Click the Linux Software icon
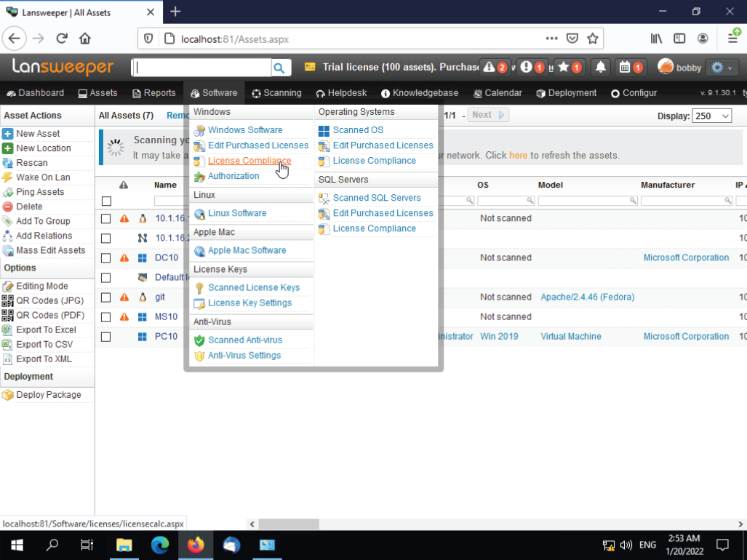 (199, 214)
